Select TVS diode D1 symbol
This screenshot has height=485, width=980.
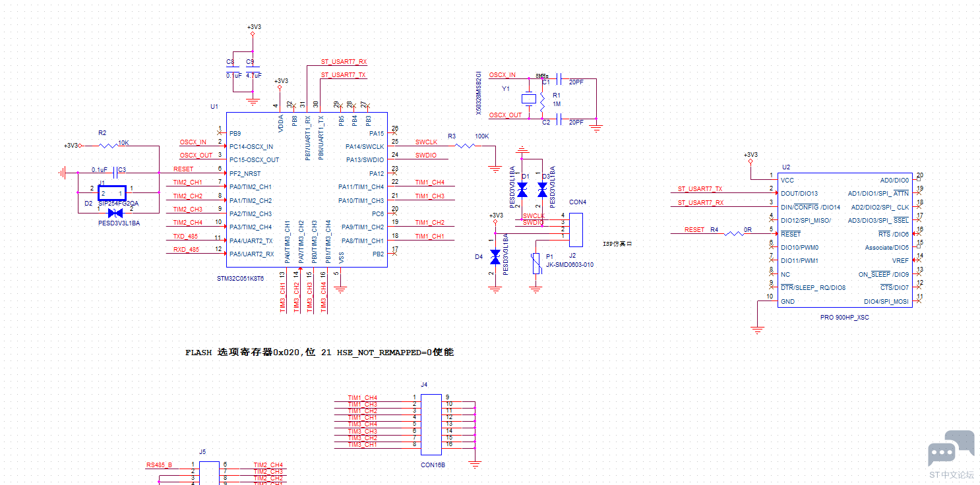coord(522,190)
